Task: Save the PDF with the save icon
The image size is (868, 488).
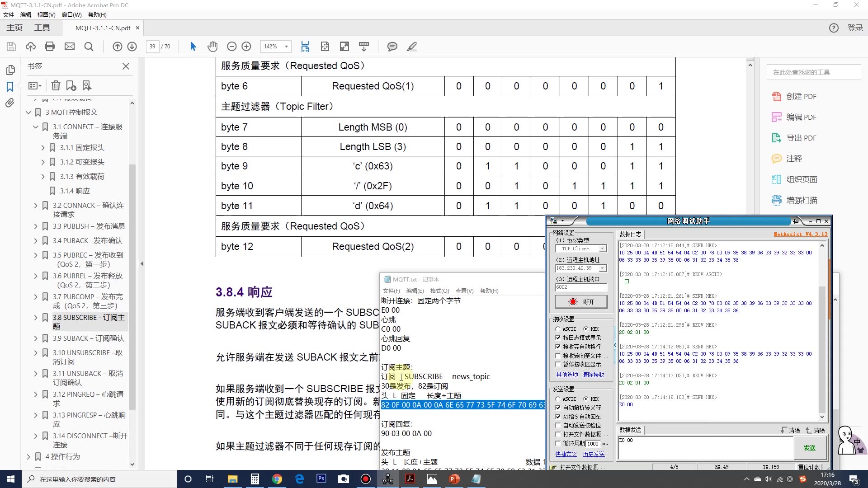Action: click(11, 47)
